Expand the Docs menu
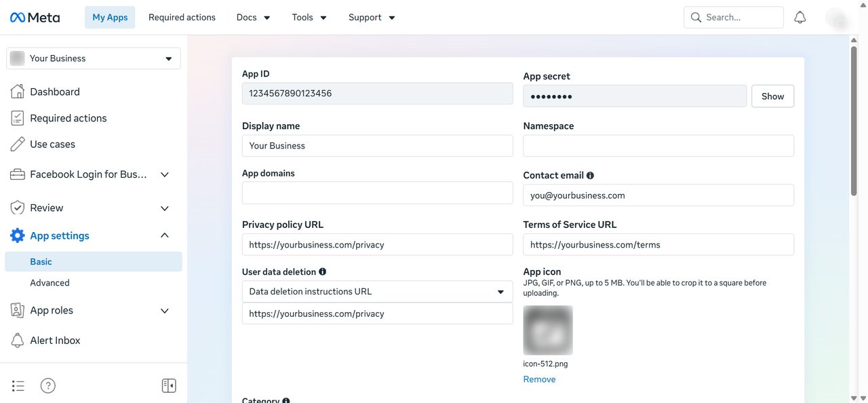The width and height of the screenshot is (868, 403). point(254,18)
